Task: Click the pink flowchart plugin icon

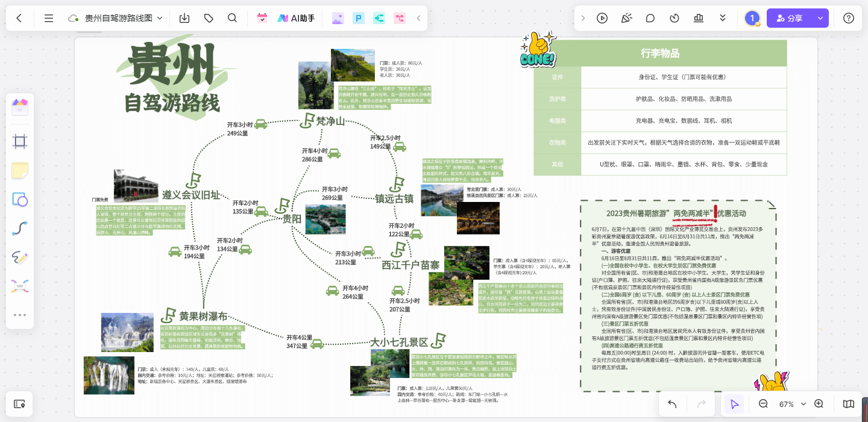Action: point(399,18)
